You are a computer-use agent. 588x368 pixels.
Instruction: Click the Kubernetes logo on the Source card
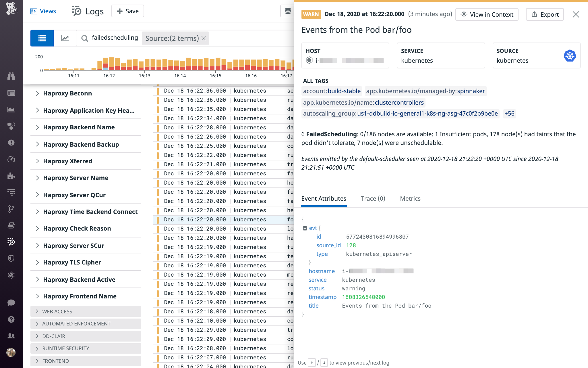pos(570,56)
